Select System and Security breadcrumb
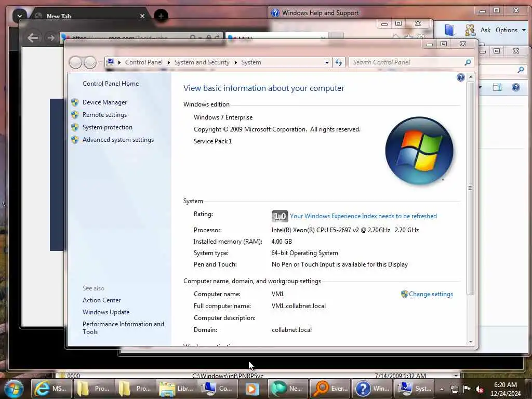 202,62
